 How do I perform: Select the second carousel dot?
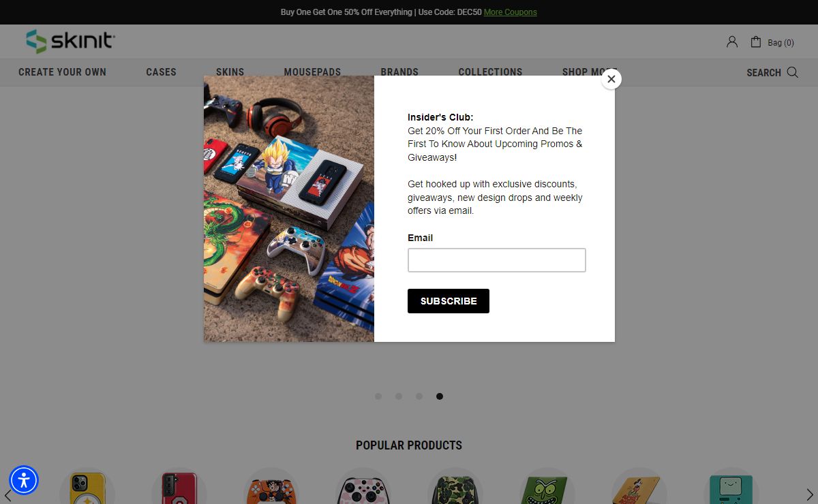pyautogui.click(x=399, y=396)
